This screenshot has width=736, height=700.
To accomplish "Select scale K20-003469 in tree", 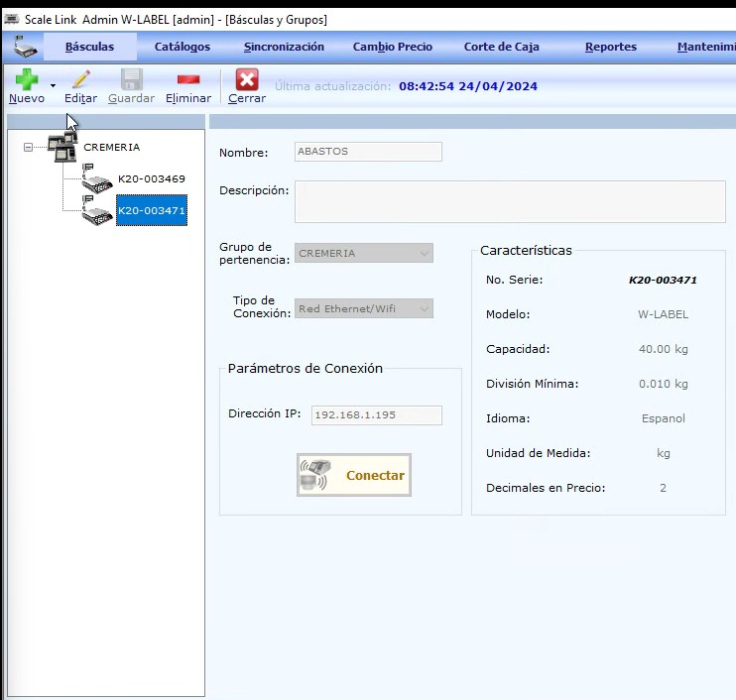I will coord(152,178).
